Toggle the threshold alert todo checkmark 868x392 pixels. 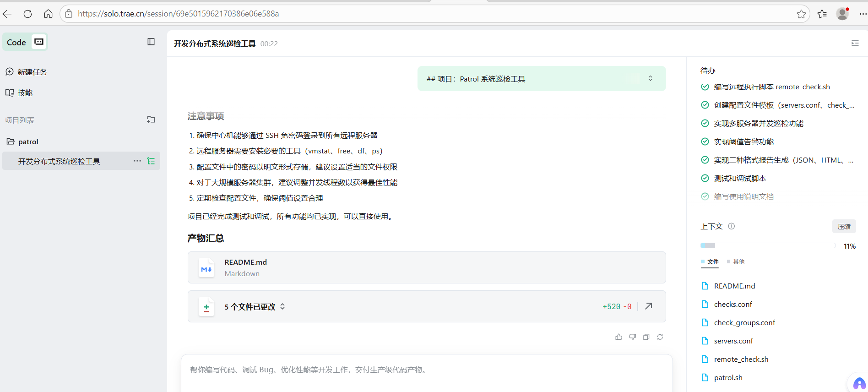tap(705, 142)
